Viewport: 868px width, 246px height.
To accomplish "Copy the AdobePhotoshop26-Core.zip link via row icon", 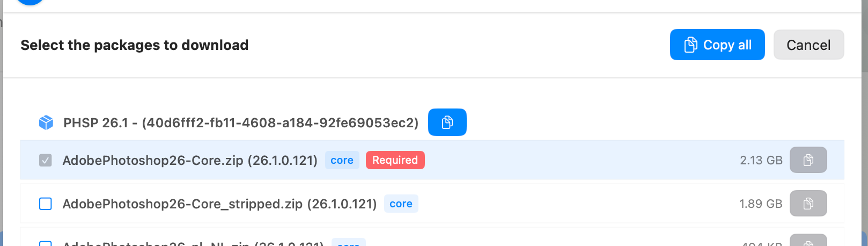I will (x=808, y=160).
